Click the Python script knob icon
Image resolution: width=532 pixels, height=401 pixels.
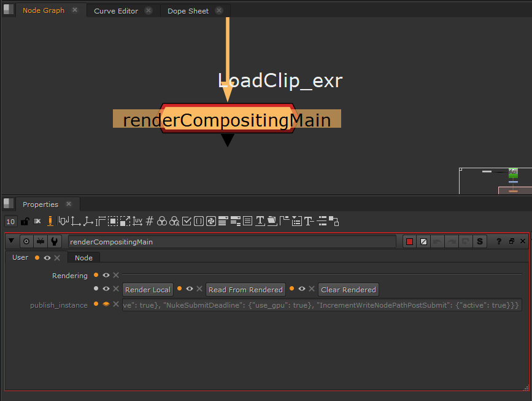coord(210,221)
